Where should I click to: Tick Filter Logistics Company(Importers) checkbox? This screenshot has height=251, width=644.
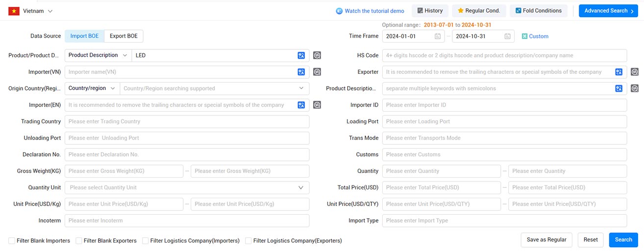pyautogui.click(x=145, y=241)
